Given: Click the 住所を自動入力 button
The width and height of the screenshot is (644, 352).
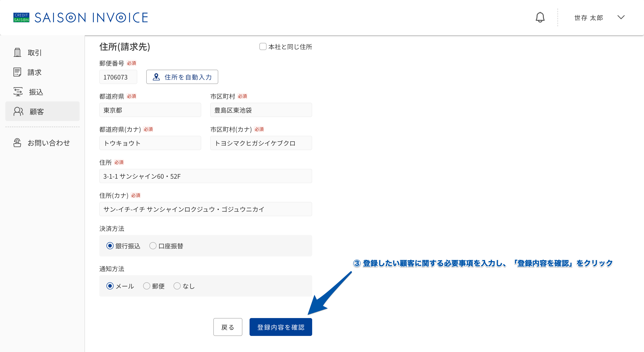Looking at the screenshot, I should coord(182,77).
